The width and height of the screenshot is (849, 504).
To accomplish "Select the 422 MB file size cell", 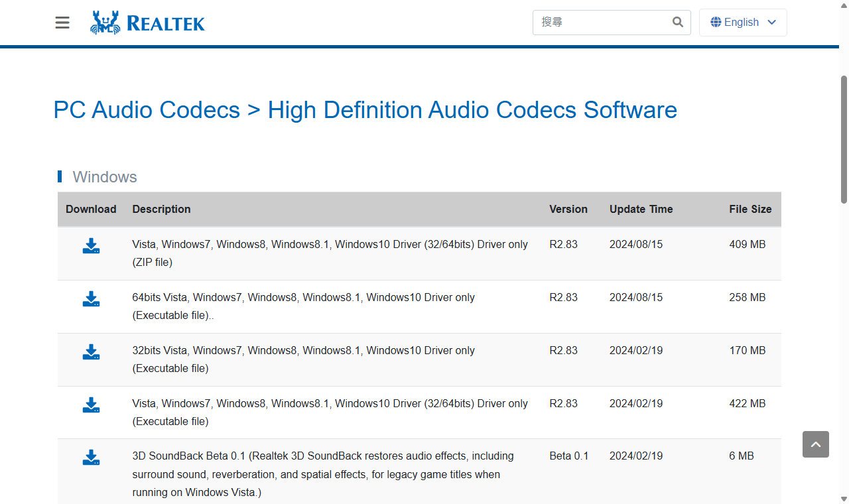I will point(748,403).
